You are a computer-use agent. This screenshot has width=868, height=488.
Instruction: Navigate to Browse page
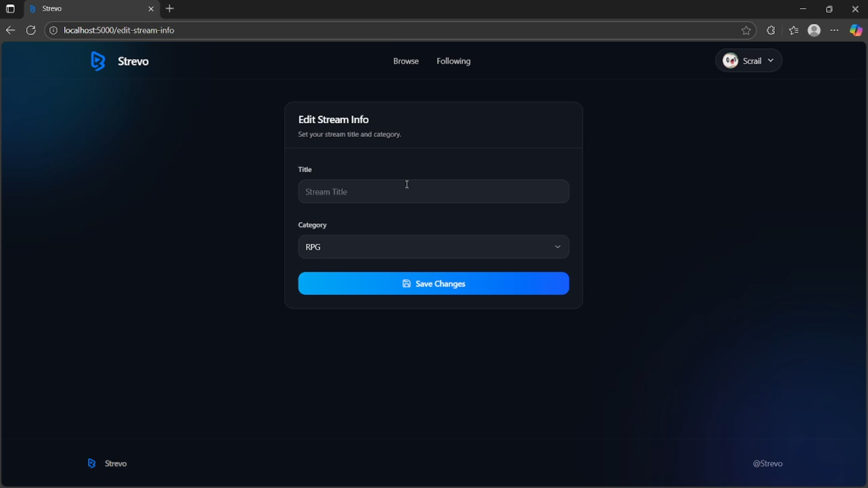[x=406, y=61]
